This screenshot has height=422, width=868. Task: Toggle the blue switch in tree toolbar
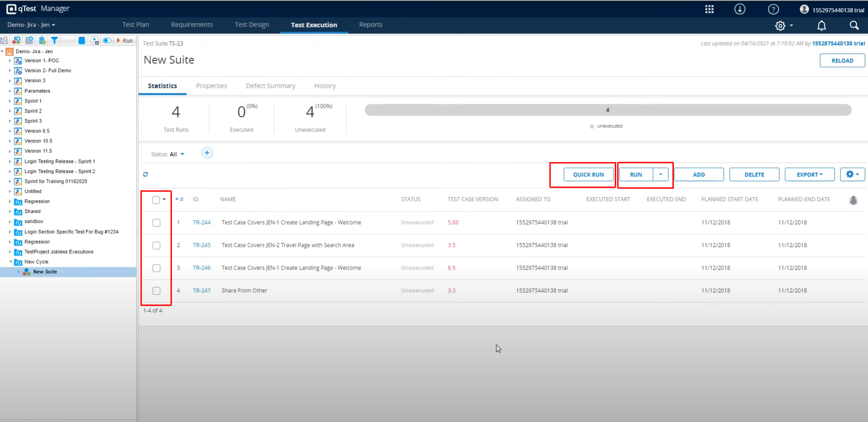107,40
